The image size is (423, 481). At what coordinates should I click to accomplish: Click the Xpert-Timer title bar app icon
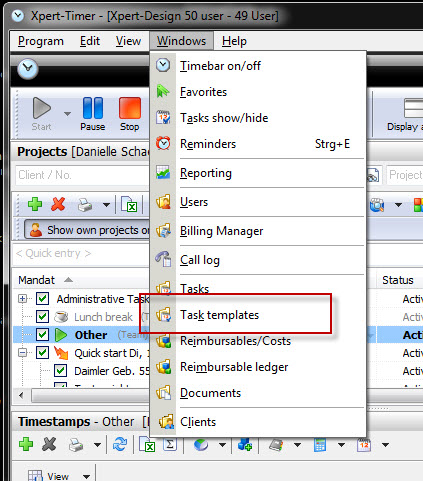pos(18,15)
